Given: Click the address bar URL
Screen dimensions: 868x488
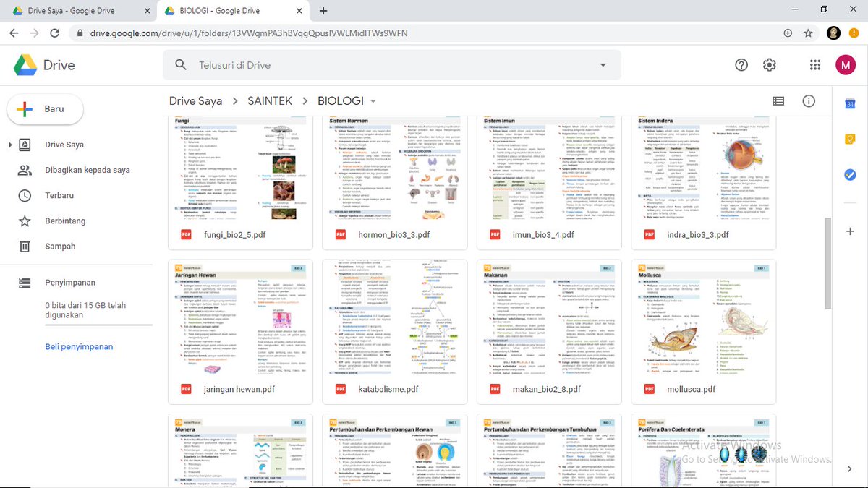Looking at the screenshot, I should [x=249, y=33].
